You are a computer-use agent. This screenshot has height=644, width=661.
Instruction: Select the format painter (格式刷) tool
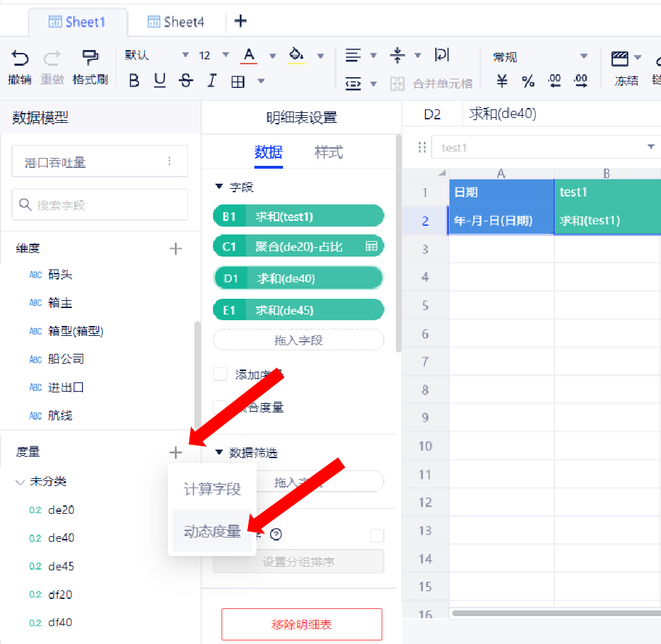coord(90,58)
